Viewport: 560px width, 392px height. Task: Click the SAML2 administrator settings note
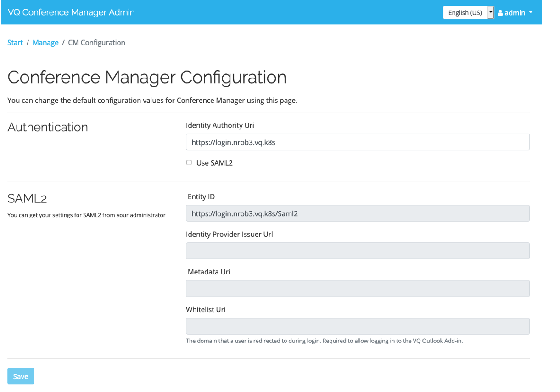pos(86,215)
